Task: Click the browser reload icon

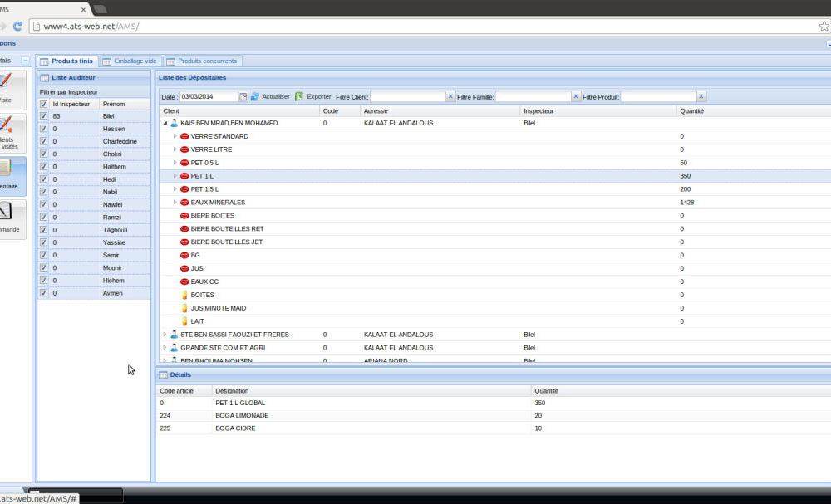Action: pyautogui.click(x=17, y=27)
